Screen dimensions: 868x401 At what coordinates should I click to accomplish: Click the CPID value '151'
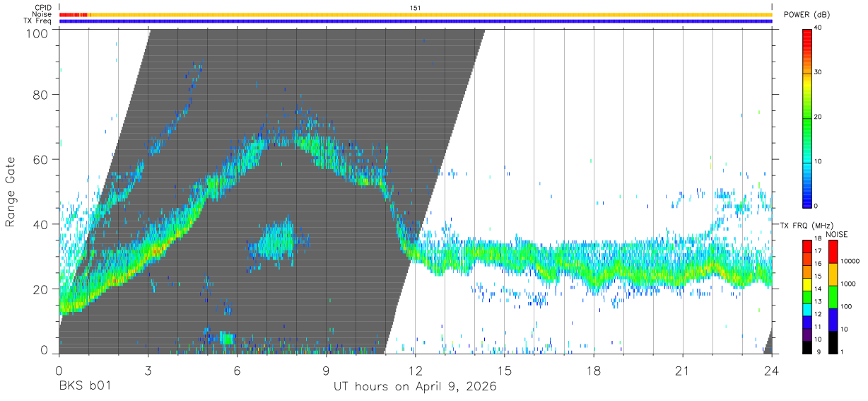(x=416, y=8)
